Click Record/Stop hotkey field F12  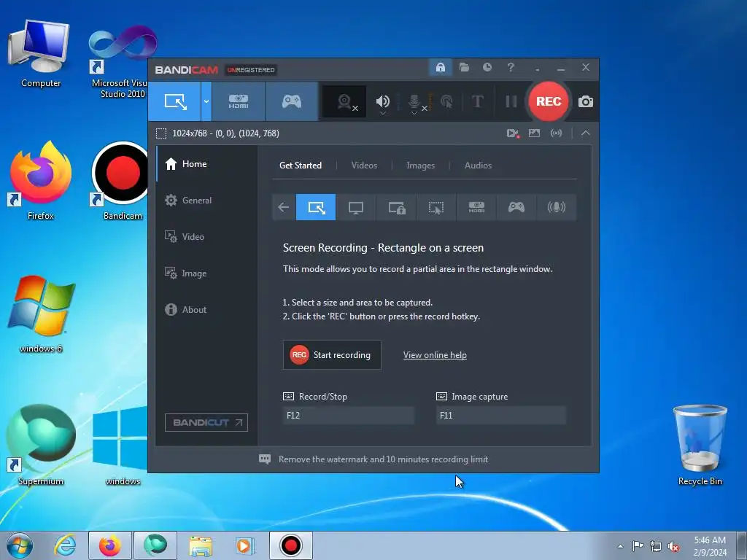[x=348, y=415]
